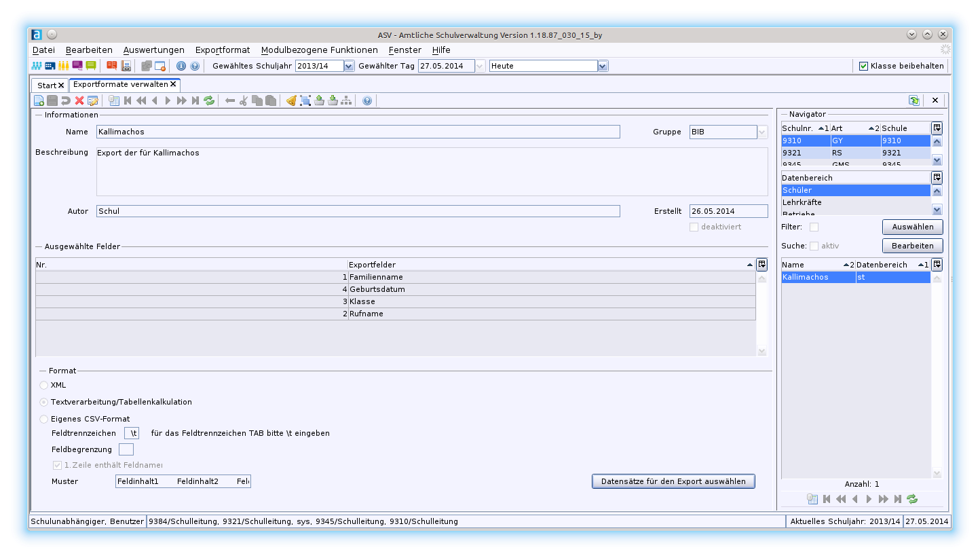Select Lehrkräfte in the Datenbereich list

856,202
